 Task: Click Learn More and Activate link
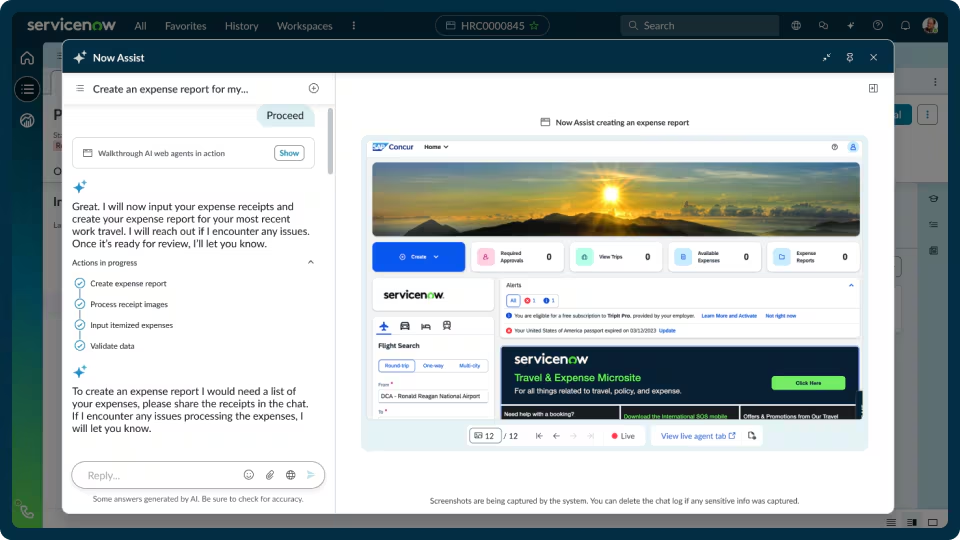[x=729, y=316]
